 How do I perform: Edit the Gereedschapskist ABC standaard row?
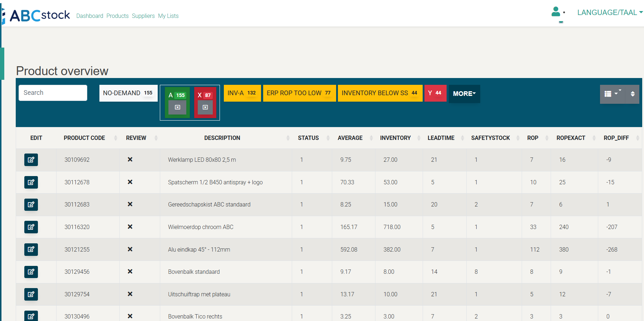point(31,204)
